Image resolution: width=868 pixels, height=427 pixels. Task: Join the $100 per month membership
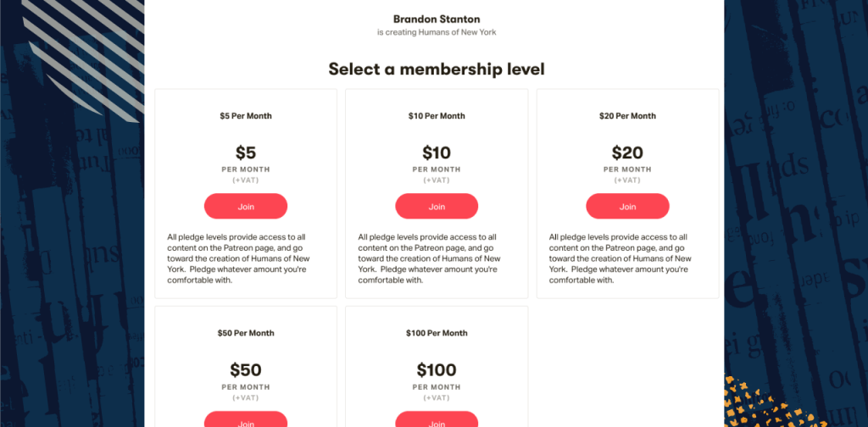coord(437,421)
